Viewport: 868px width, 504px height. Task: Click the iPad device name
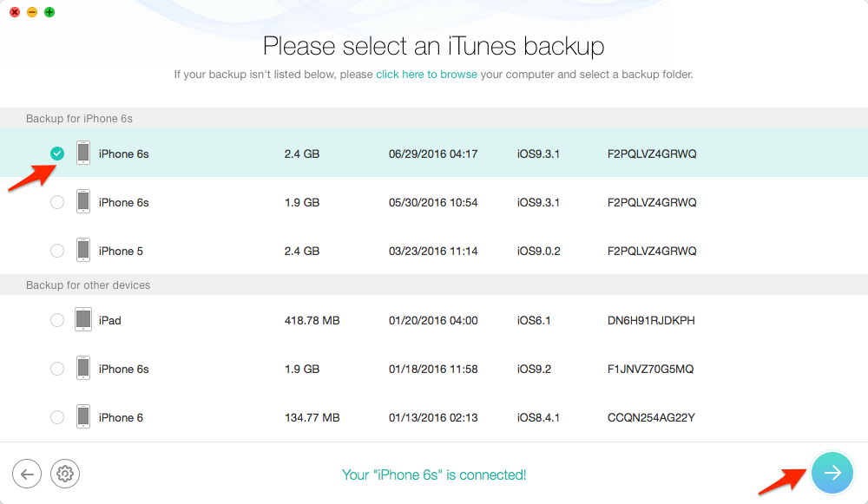click(x=109, y=320)
